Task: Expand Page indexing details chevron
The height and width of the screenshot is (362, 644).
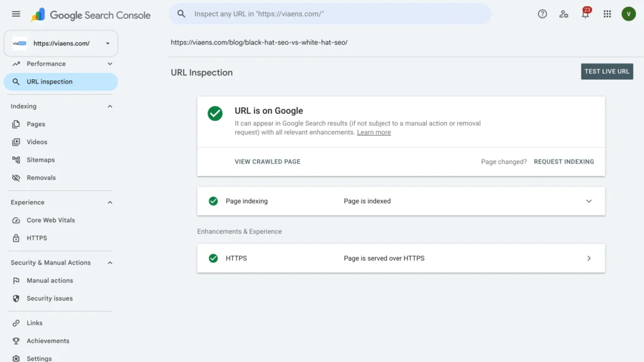Action: point(589,201)
